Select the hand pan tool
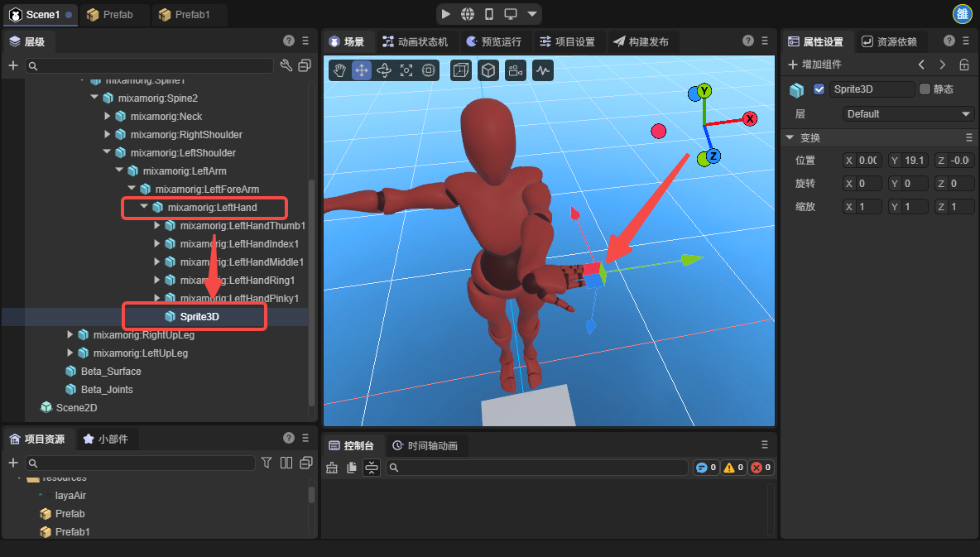The image size is (980, 557). click(x=339, y=71)
